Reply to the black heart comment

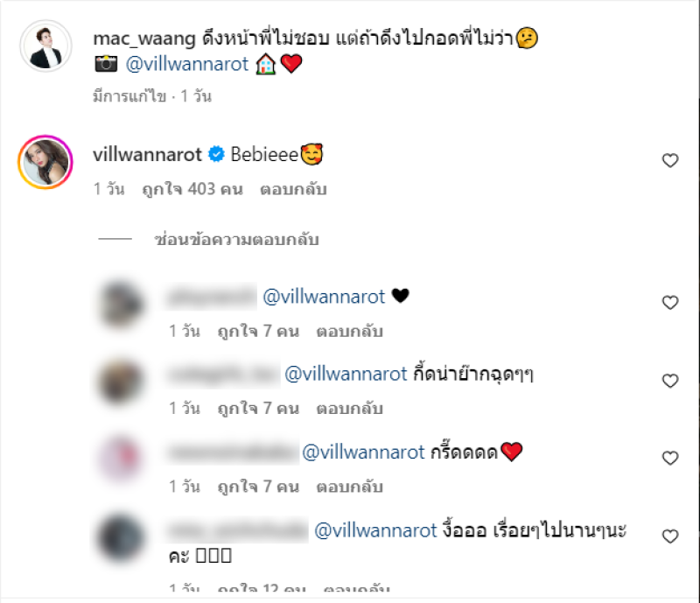(349, 332)
